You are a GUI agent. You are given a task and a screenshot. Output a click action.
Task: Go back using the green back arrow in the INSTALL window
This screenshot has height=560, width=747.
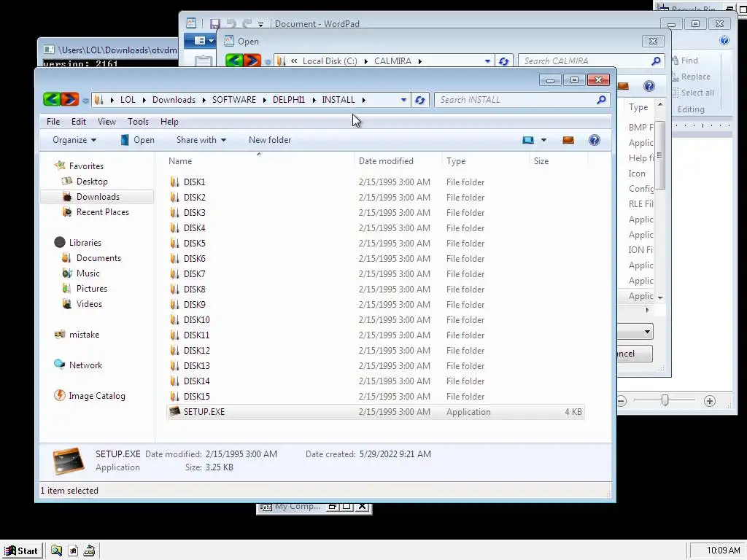point(52,99)
